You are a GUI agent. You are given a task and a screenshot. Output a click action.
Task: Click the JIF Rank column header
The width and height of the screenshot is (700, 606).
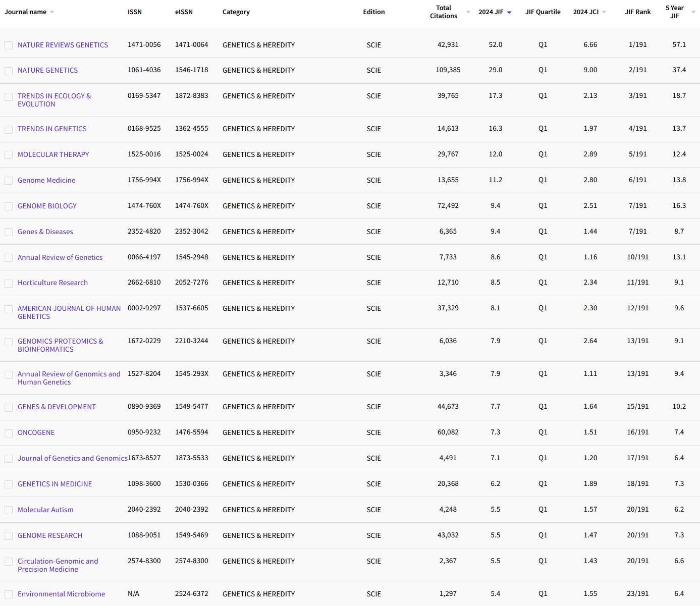tap(638, 12)
